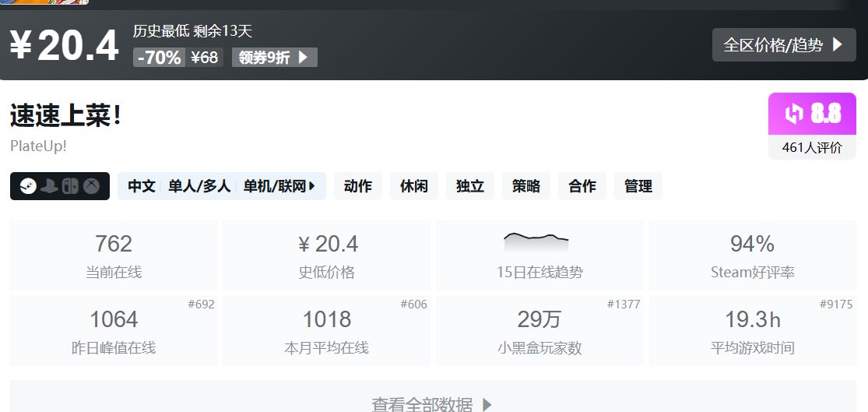The image size is (868, 412).
Task: Click the 平均游戏时间 19.3h stat card
Action: (752, 330)
